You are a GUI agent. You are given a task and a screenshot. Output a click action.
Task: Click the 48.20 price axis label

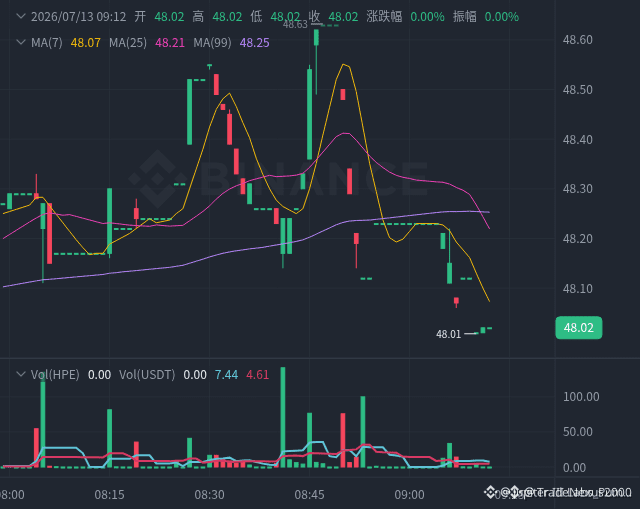coord(578,238)
